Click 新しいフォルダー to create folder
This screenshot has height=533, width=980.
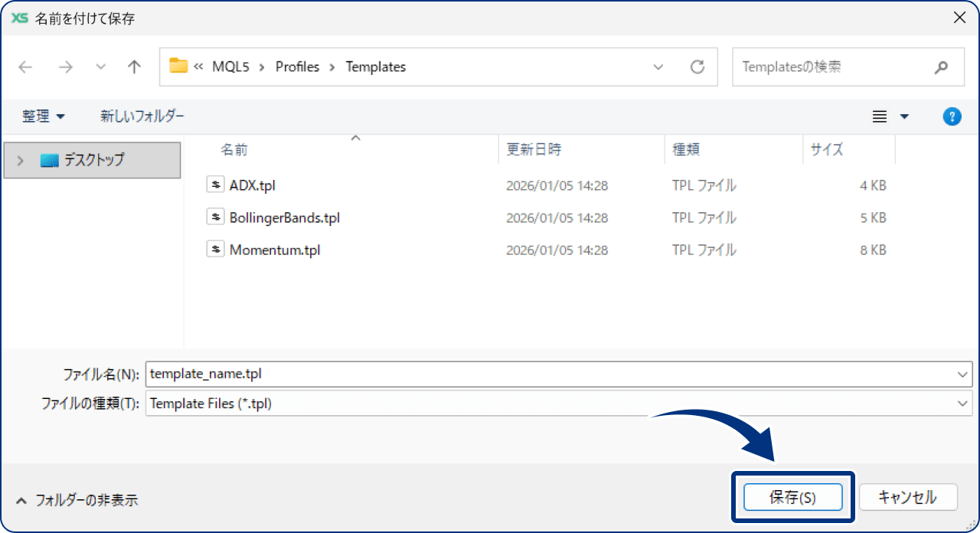(142, 116)
